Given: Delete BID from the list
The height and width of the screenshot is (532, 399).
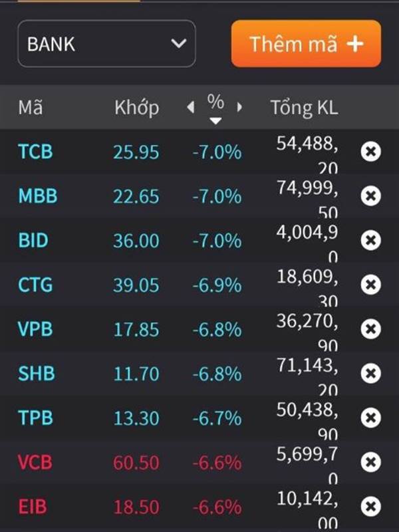Looking at the screenshot, I should coord(370,240).
